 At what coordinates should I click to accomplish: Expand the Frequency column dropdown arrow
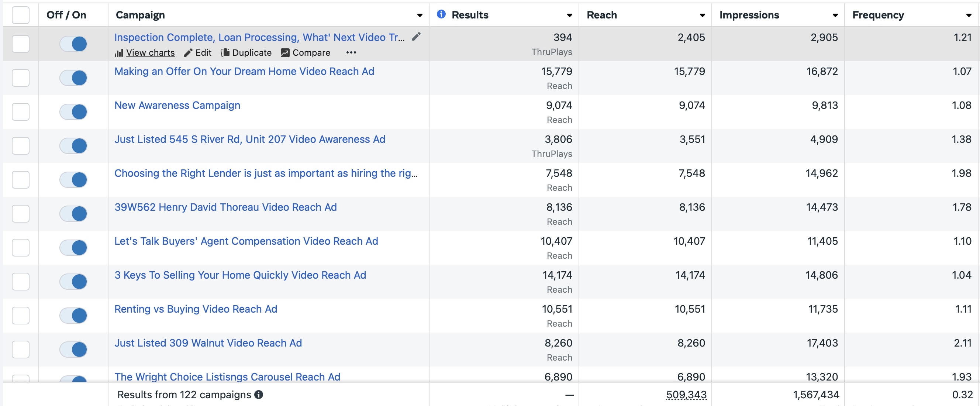pos(969,15)
